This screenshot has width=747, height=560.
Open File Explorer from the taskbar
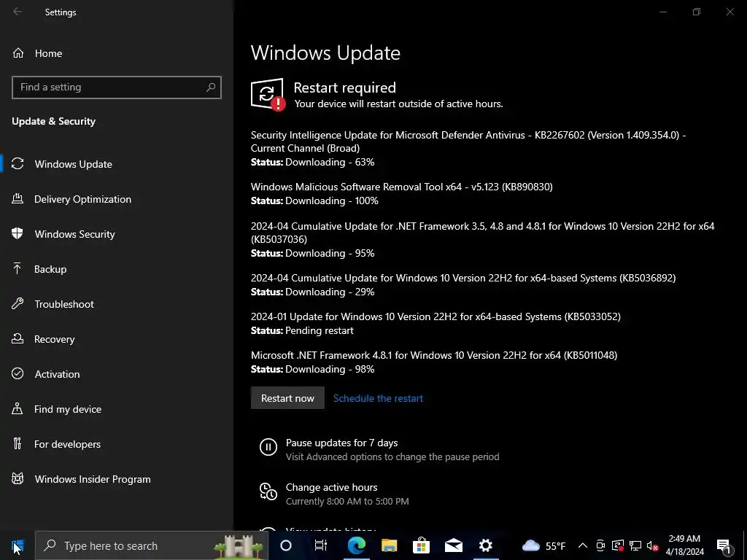click(389, 545)
